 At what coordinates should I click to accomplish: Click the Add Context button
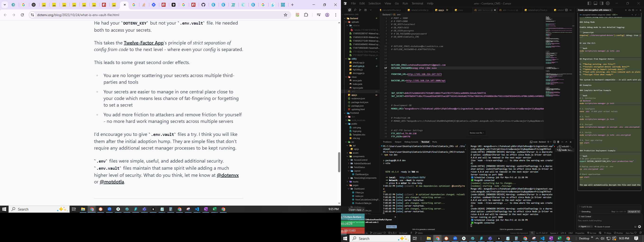[x=585, y=216]
